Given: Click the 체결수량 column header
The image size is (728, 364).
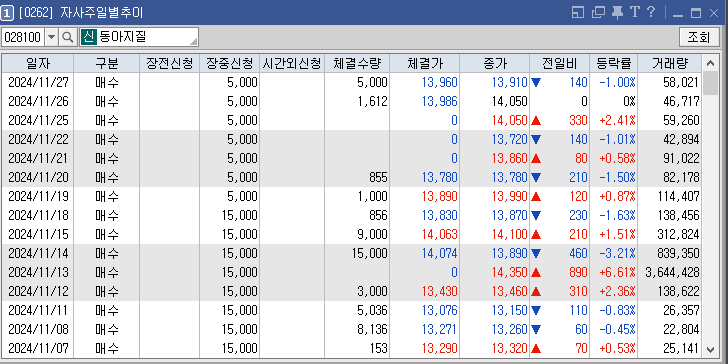Looking at the screenshot, I should coord(357,63).
